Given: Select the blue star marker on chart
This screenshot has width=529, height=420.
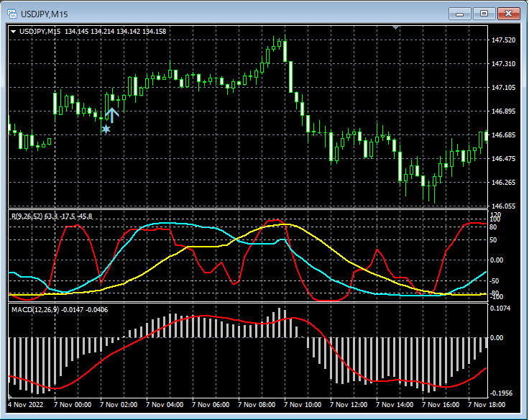Looking at the screenshot, I should pyautogui.click(x=106, y=129).
